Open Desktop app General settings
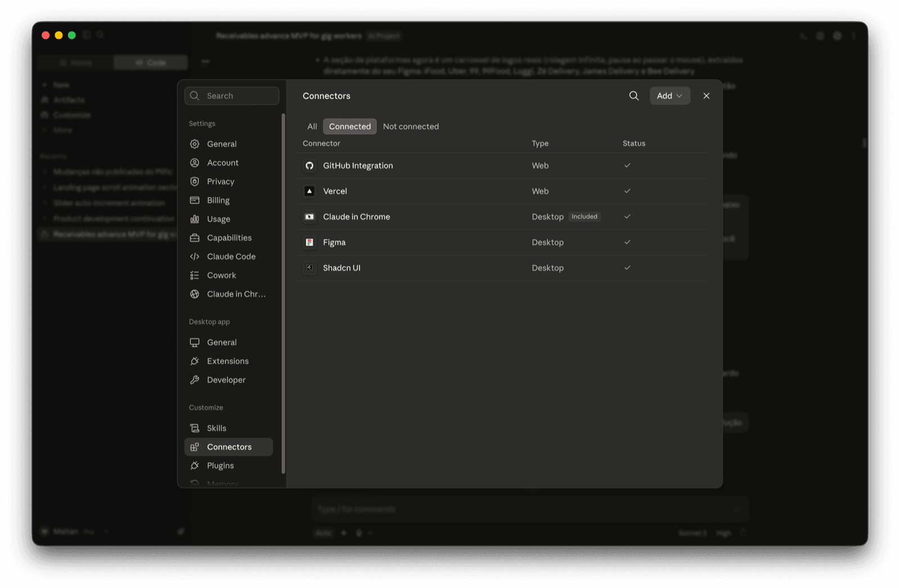900x588 pixels. [x=228, y=342]
